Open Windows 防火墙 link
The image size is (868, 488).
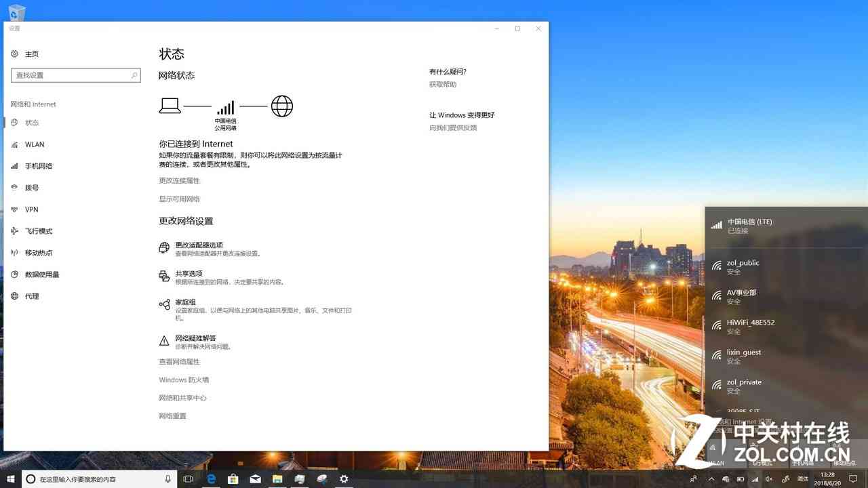click(x=184, y=380)
